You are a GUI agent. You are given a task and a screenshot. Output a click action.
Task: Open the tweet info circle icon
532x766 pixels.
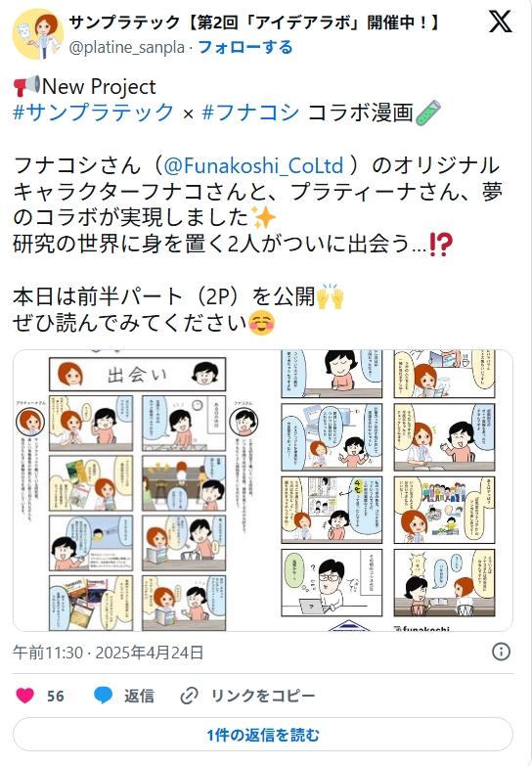tap(501, 652)
